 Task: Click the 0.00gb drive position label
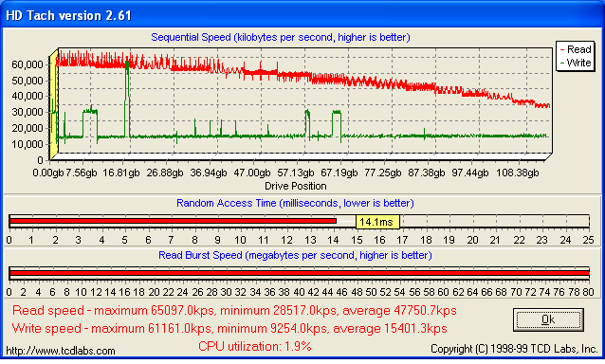(47, 173)
